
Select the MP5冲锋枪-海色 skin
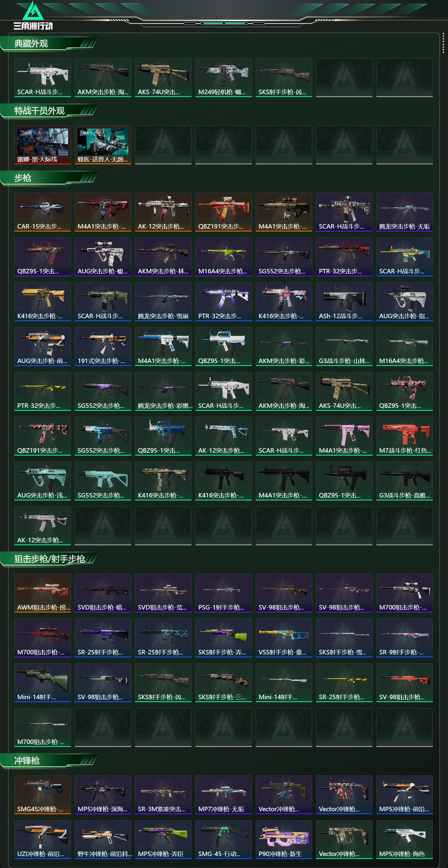(x=404, y=839)
